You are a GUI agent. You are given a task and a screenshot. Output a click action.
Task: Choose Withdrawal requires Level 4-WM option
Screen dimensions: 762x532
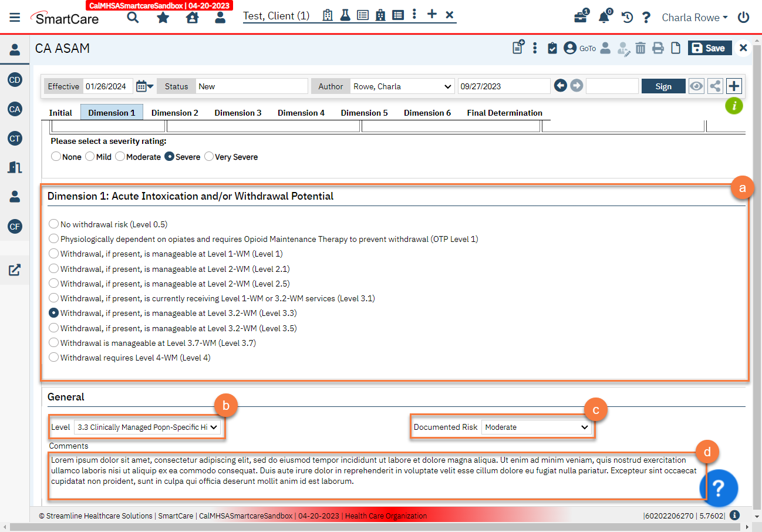[x=54, y=358]
